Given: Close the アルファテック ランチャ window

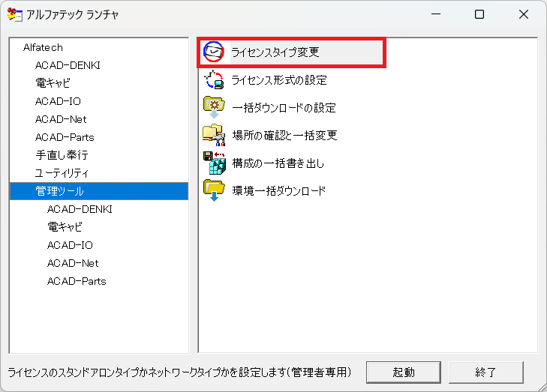Looking at the screenshot, I should click(524, 14).
